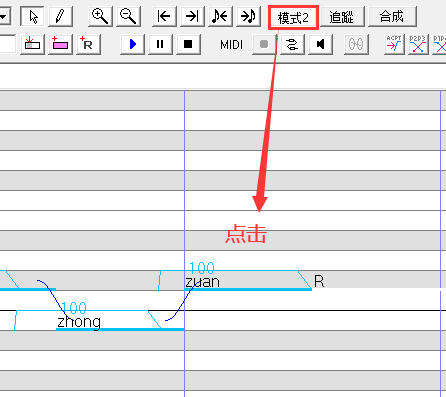Click the 模式2 mode button

click(293, 17)
